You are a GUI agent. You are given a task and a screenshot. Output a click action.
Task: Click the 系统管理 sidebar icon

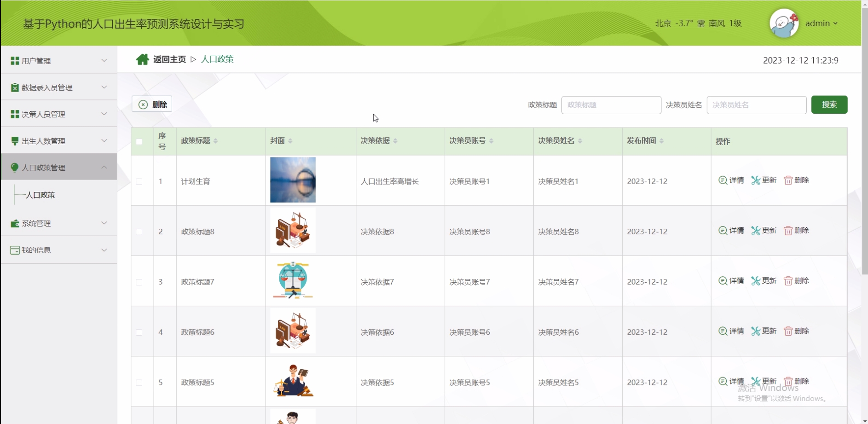[x=15, y=223]
